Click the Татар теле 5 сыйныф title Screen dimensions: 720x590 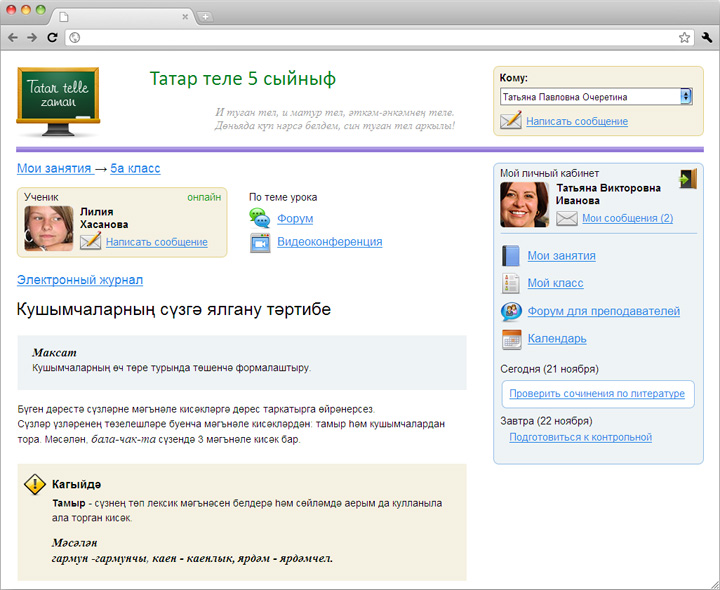point(242,79)
